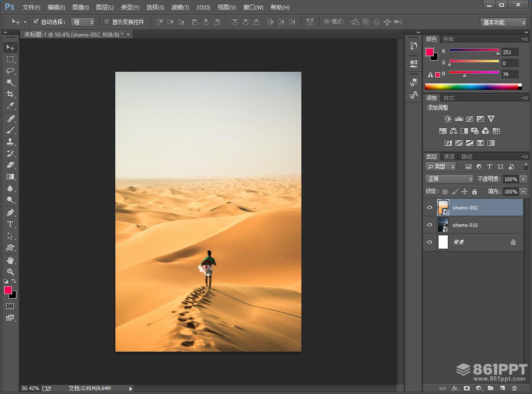Toggle lock all
532x394 pixels.
point(474,192)
